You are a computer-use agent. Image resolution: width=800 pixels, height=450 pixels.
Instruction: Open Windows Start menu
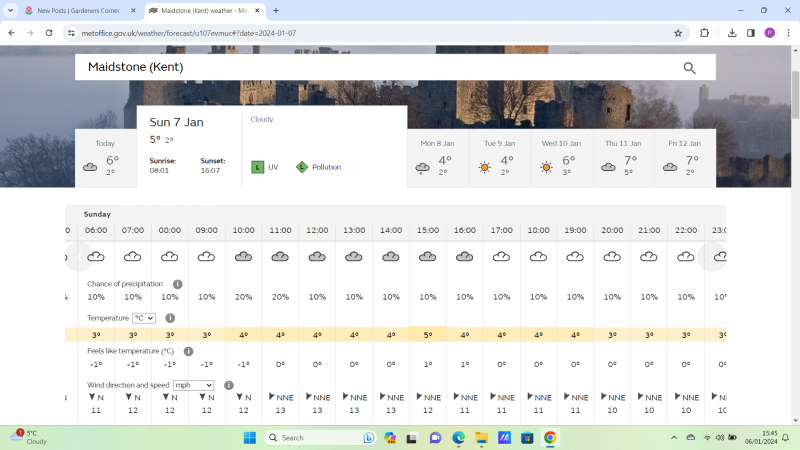(249, 438)
